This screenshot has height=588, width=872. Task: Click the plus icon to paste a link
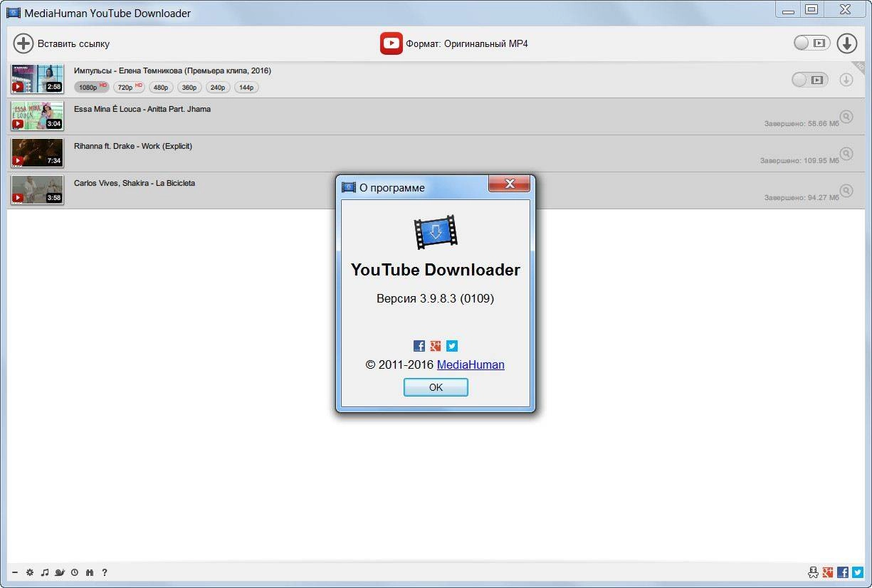pos(23,43)
